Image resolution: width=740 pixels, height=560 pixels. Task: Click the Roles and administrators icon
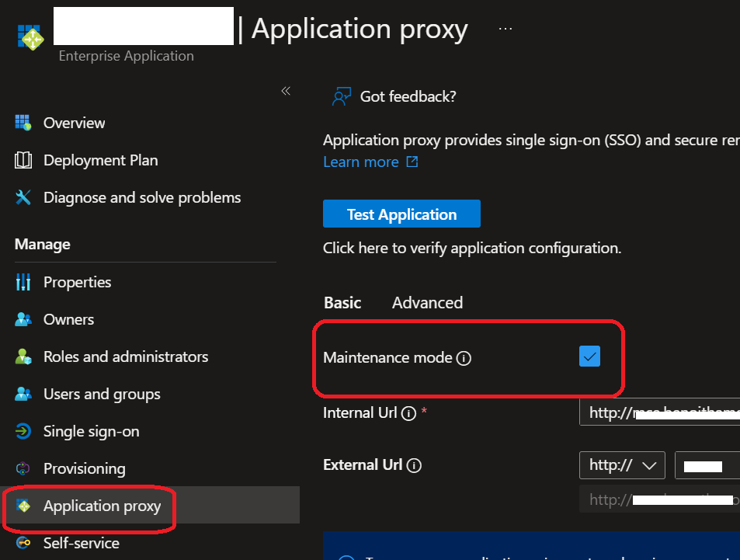point(23,357)
